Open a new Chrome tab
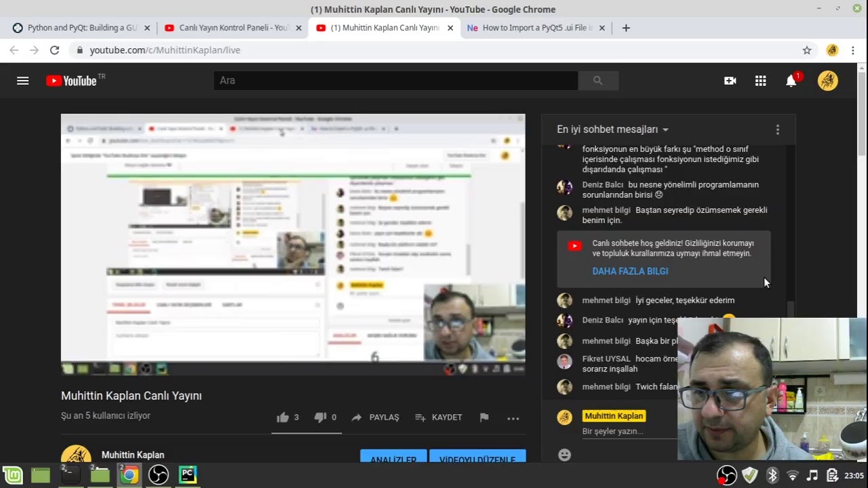The width and height of the screenshot is (868, 488). [626, 28]
